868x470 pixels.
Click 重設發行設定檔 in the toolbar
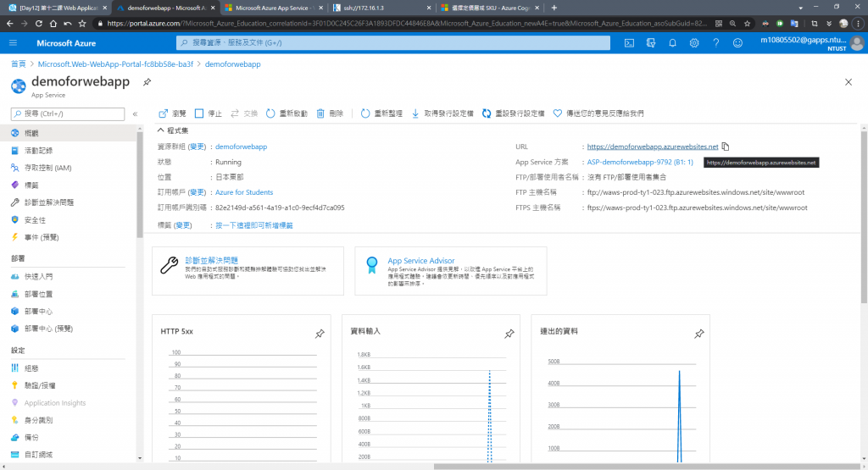tap(513, 113)
